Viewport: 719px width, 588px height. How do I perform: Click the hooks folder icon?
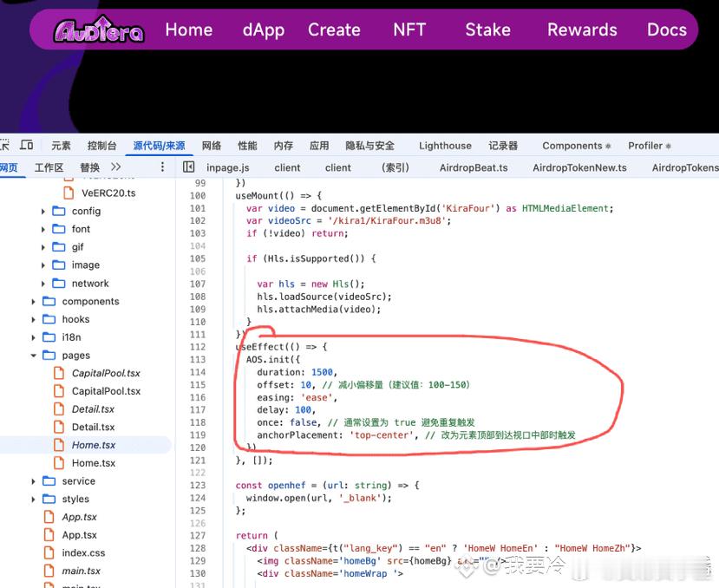[49, 319]
